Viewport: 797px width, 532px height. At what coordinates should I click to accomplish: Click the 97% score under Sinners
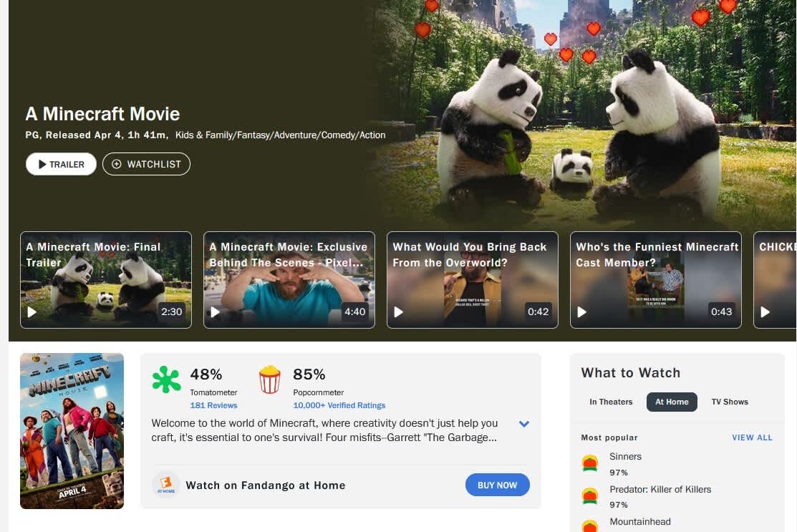click(619, 473)
